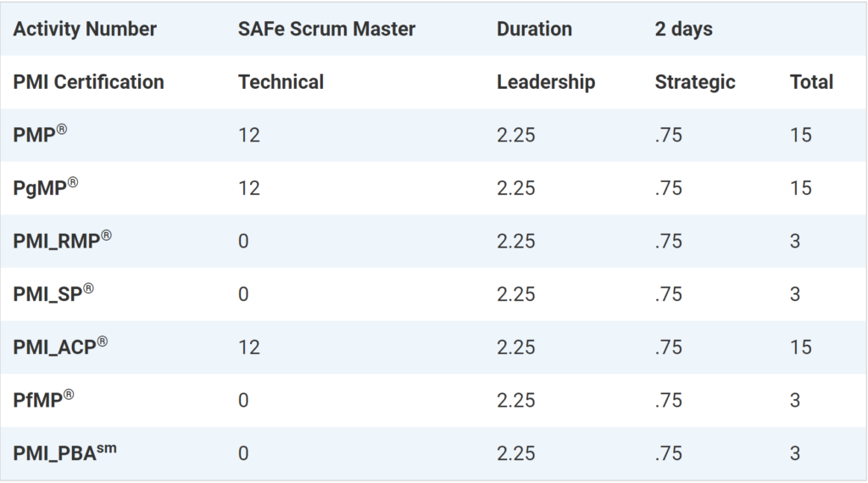Select the Strategic column heading
868x483 pixels.
pyautogui.click(x=694, y=82)
